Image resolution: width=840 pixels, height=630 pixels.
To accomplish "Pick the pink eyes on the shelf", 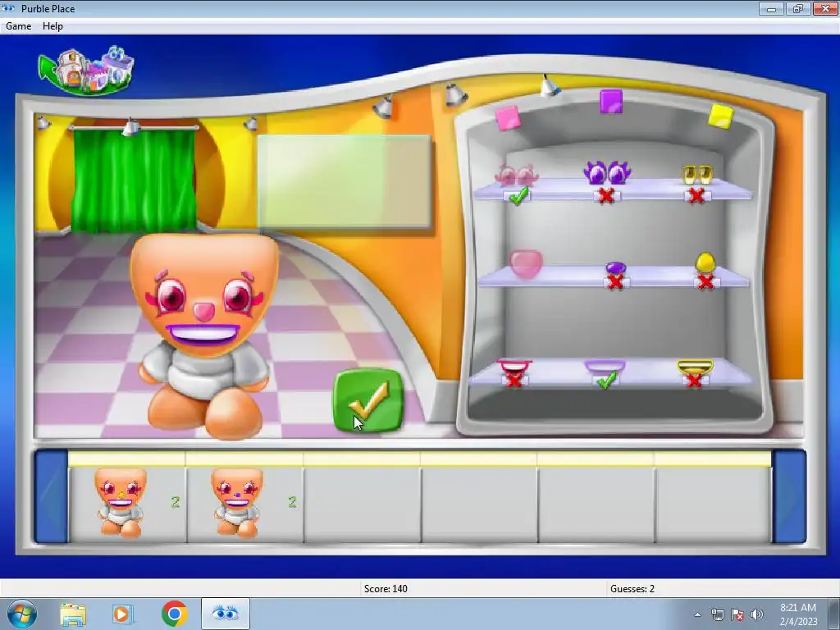I will (x=517, y=174).
